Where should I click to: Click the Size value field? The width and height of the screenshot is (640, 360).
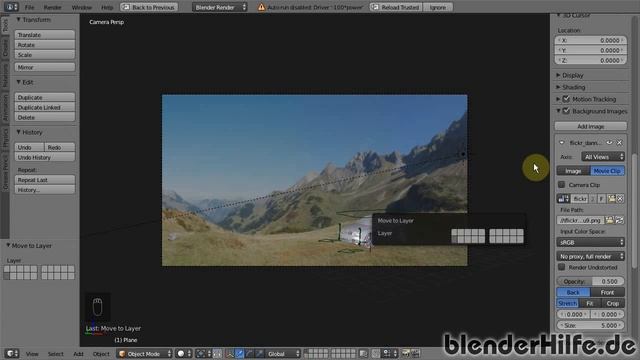[591, 325]
